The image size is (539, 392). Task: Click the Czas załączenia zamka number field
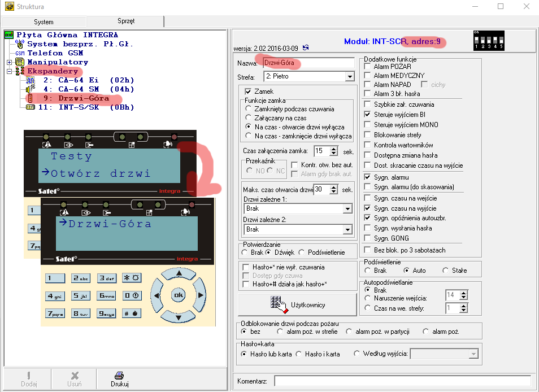tap(321, 151)
